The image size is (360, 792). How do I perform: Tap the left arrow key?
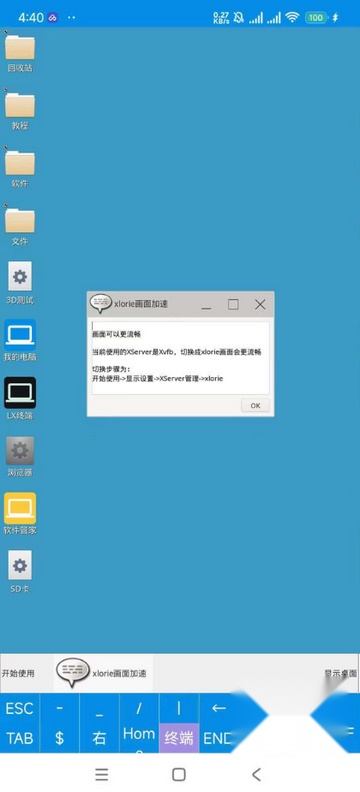(219, 708)
